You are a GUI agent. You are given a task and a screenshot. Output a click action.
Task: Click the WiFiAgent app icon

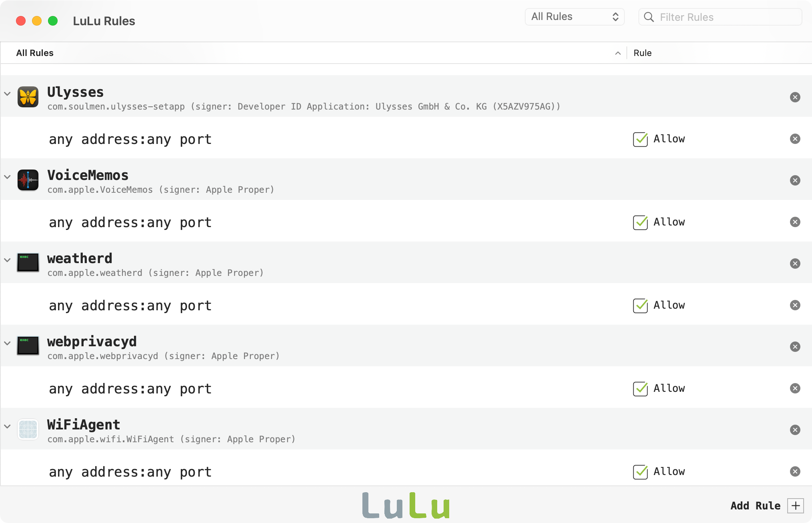(28, 429)
